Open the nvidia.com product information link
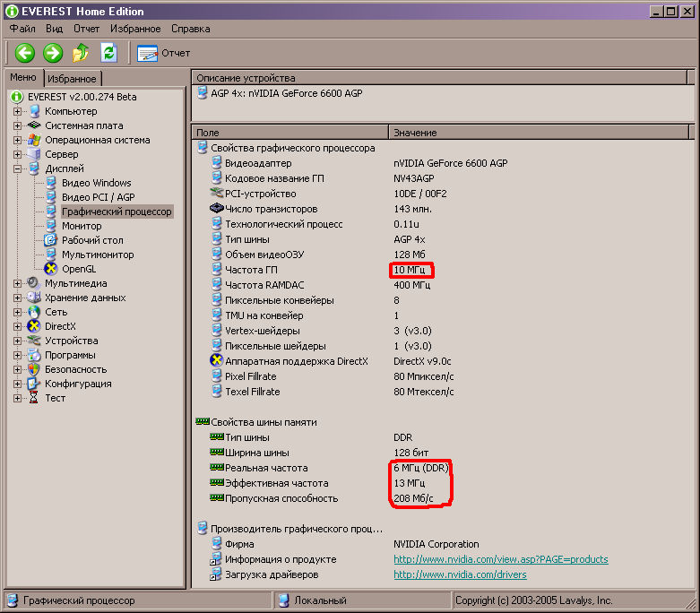 (x=500, y=559)
